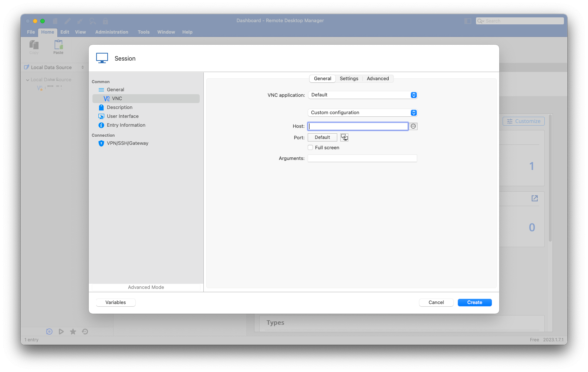The image size is (588, 372).
Task: Click the Local Data Source pen icon
Action: coord(27,67)
